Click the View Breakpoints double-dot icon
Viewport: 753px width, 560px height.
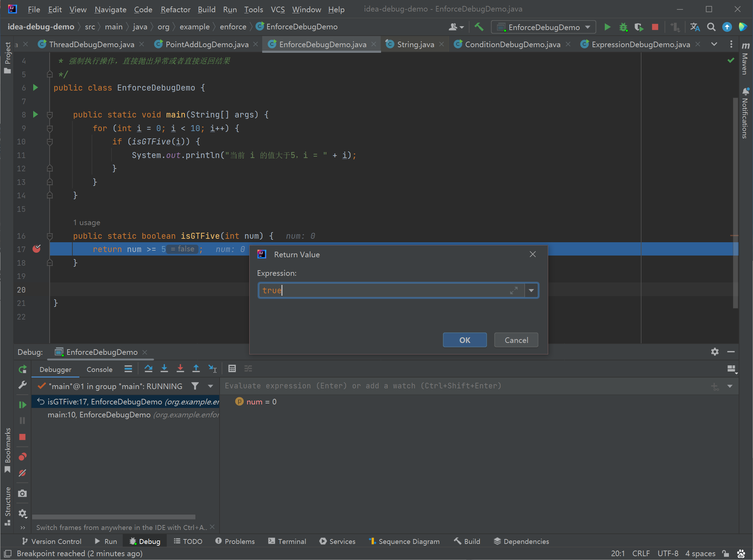click(22, 457)
